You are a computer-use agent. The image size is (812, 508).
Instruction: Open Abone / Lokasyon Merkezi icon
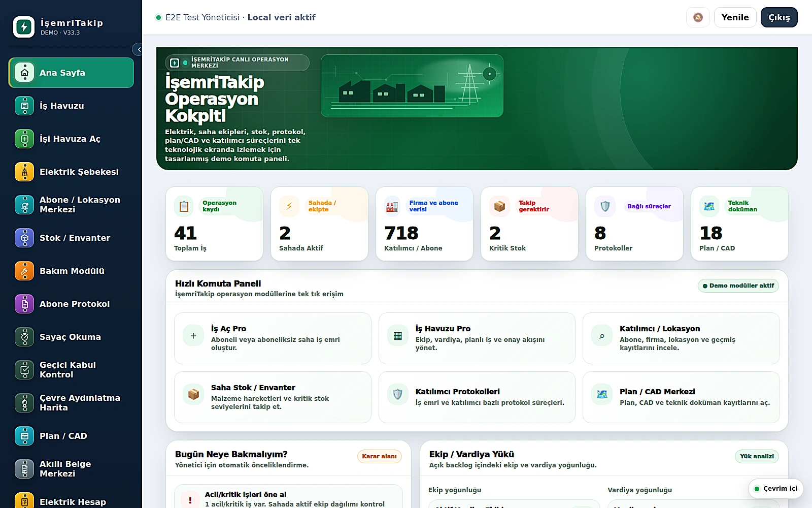(x=24, y=205)
